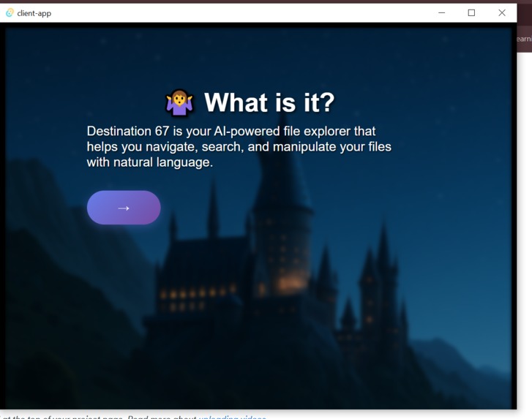Image resolution: width=532 pixels, height=419 pixels.
Task: Click the "client-app" window title text
Action: click(34, 13)
